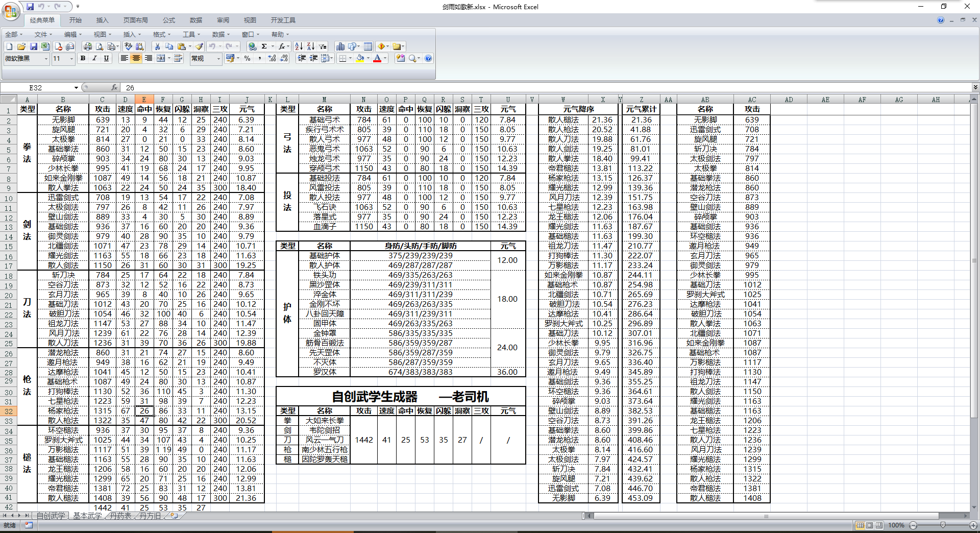Image resolution: width=980 pixels, height=533 pixels.
Task: Click the zoom slider handle
Action: click(943, 525)
